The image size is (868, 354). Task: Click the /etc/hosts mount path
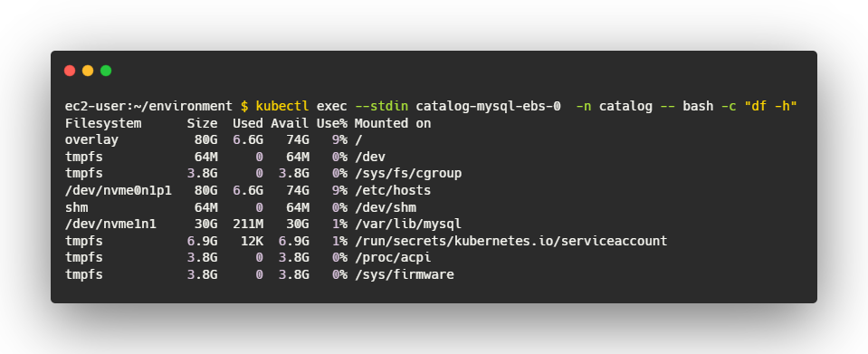[393, 190]
